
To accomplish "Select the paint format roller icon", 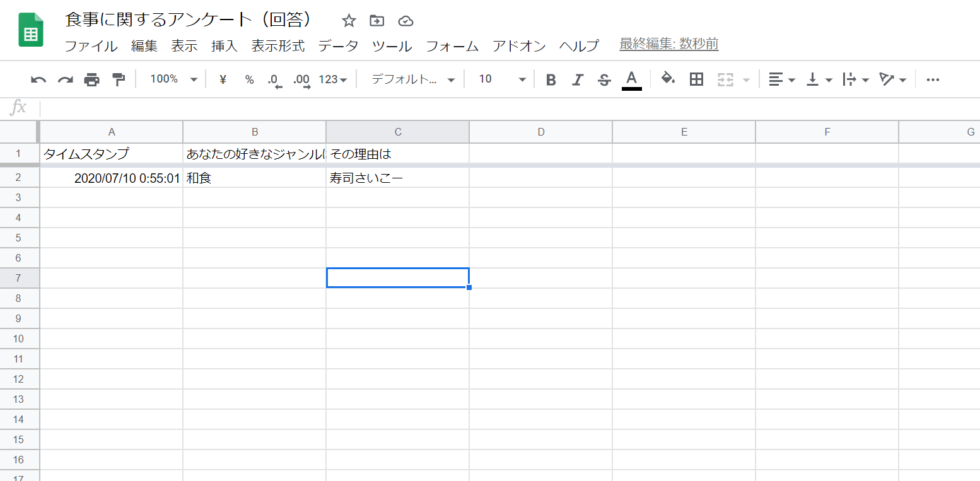I will [x=119, y=79].
